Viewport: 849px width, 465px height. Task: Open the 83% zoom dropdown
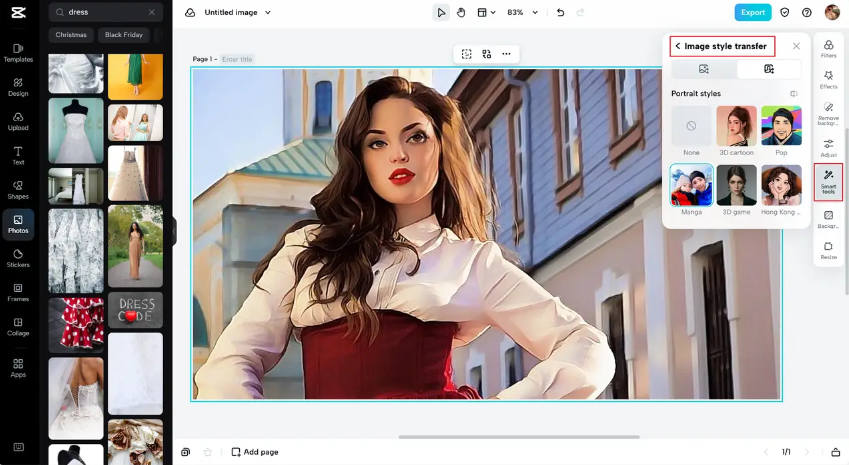(x=523, y=12)
